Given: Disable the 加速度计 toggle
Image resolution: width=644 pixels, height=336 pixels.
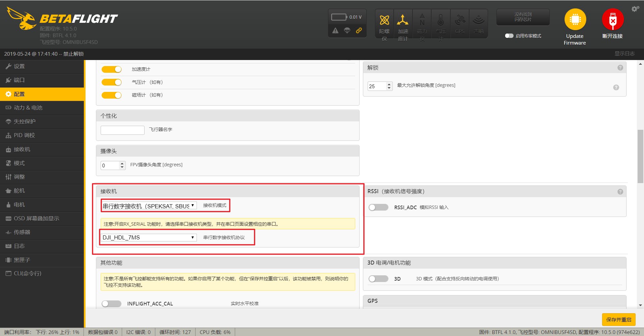Looking at the screenshot, I should (x=111, y=69).
